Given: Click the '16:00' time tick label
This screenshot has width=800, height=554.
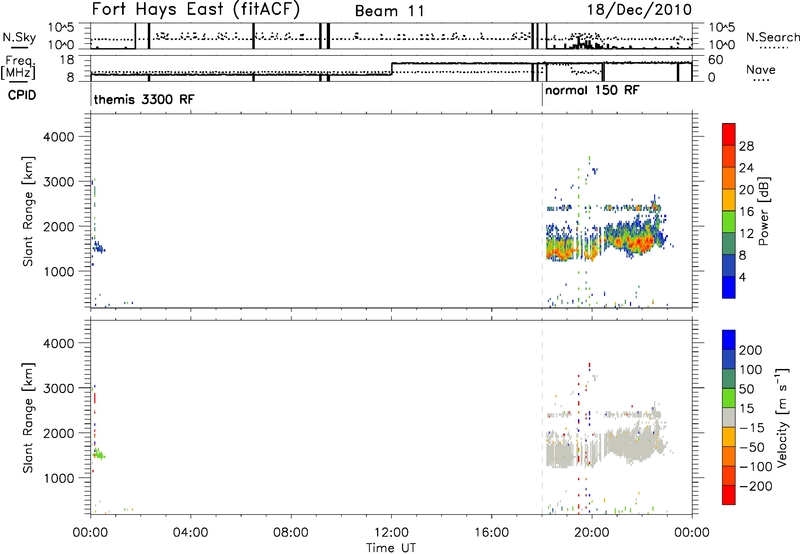Looking at the screenshot, I should point(491,533).
